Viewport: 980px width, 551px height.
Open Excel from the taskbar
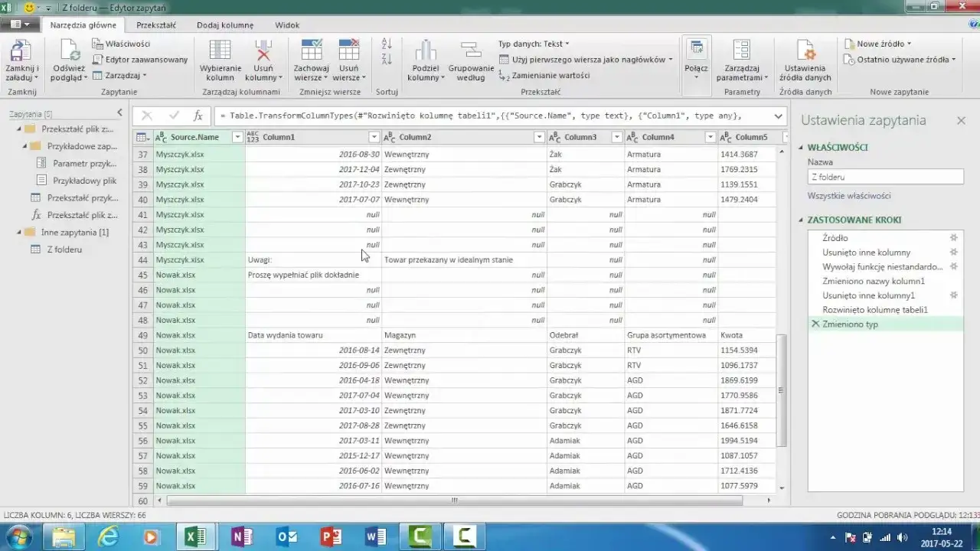(195, 536)
